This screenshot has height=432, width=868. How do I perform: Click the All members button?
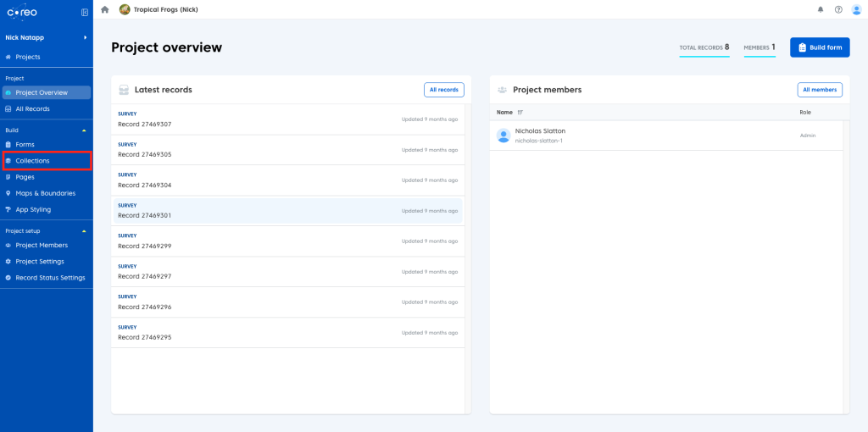click(x=820, y=90)
